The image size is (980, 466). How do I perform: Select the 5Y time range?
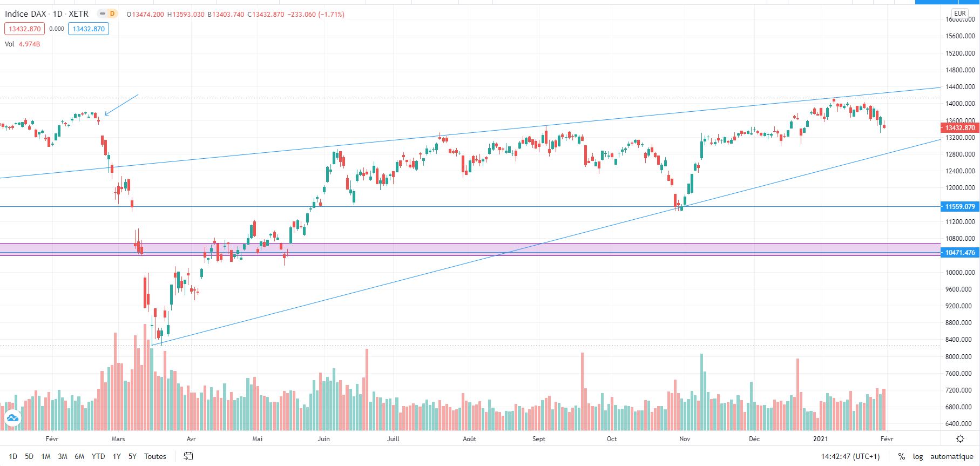pos(132,456)
